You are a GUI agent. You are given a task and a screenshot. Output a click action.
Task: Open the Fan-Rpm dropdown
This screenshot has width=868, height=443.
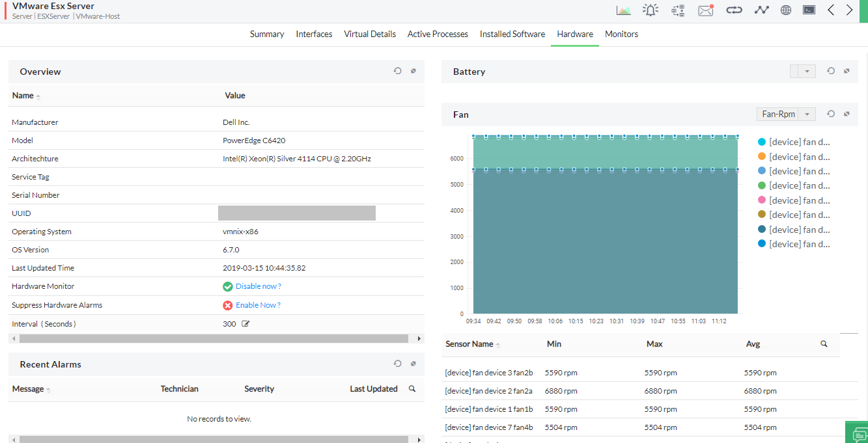click(x=786, y=114)
